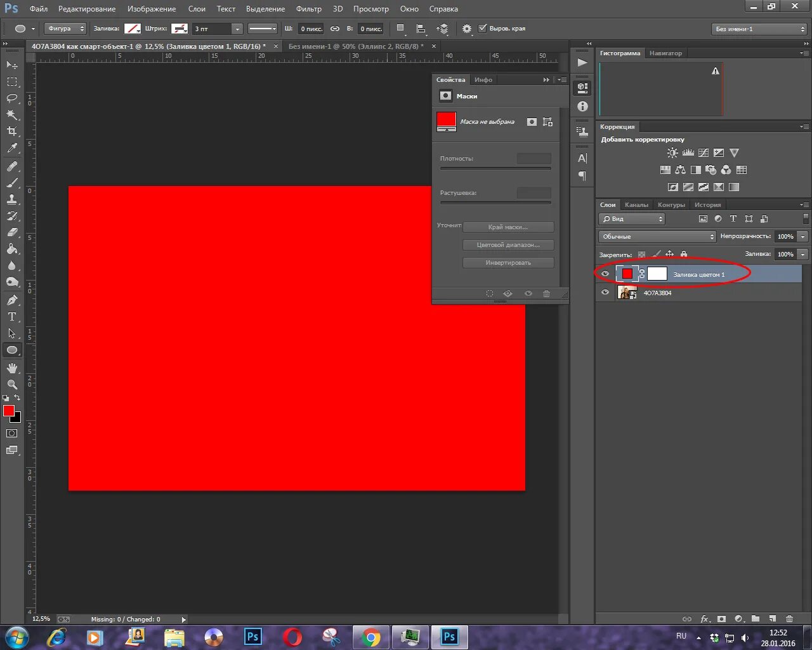Open the stroke width 3 пт dropdown

click(x=237, y=29)
